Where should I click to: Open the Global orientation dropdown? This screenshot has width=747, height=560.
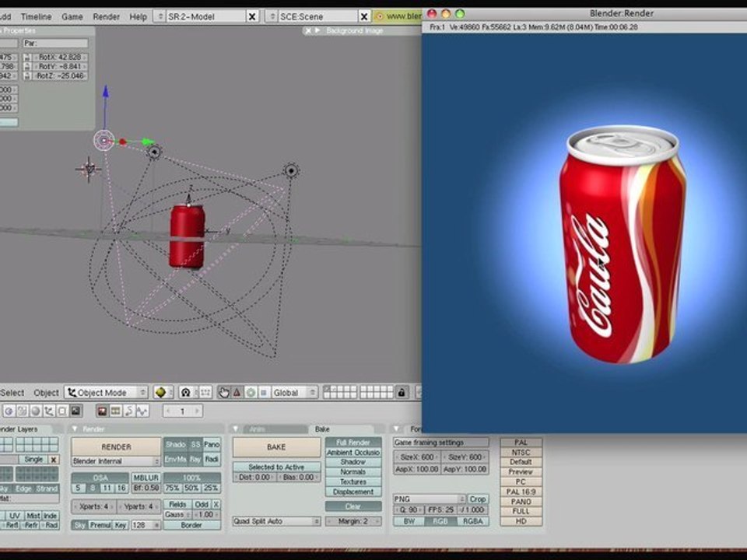coord(294,392)
